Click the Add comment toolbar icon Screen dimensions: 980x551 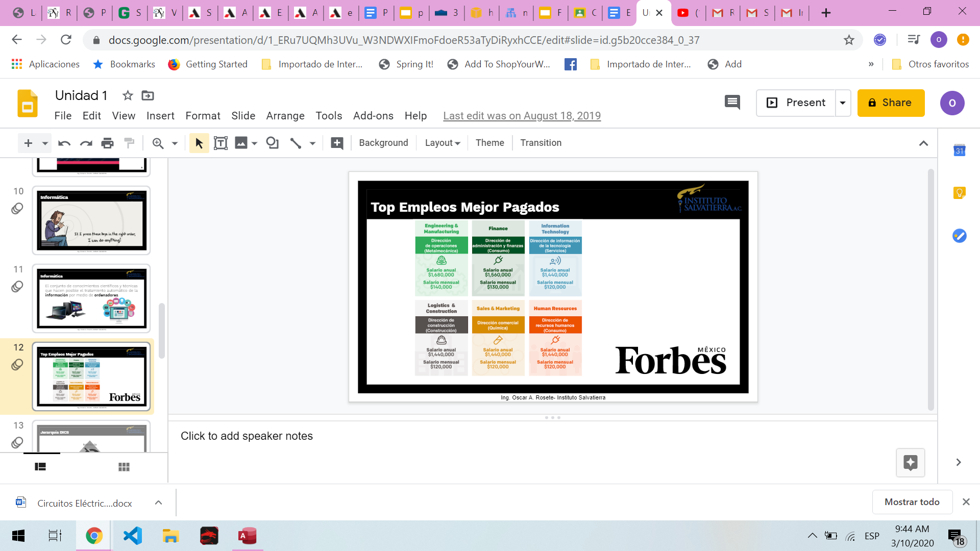337,143
